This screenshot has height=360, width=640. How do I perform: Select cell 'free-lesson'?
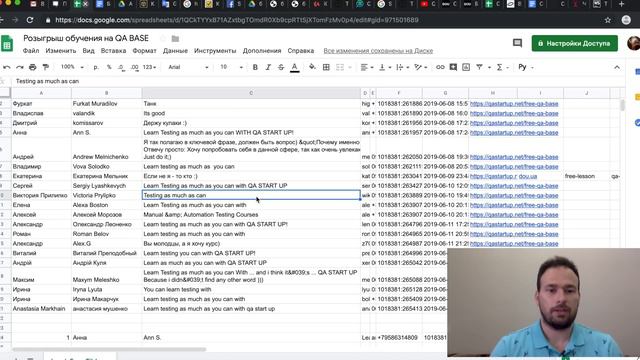pos(587,176)
